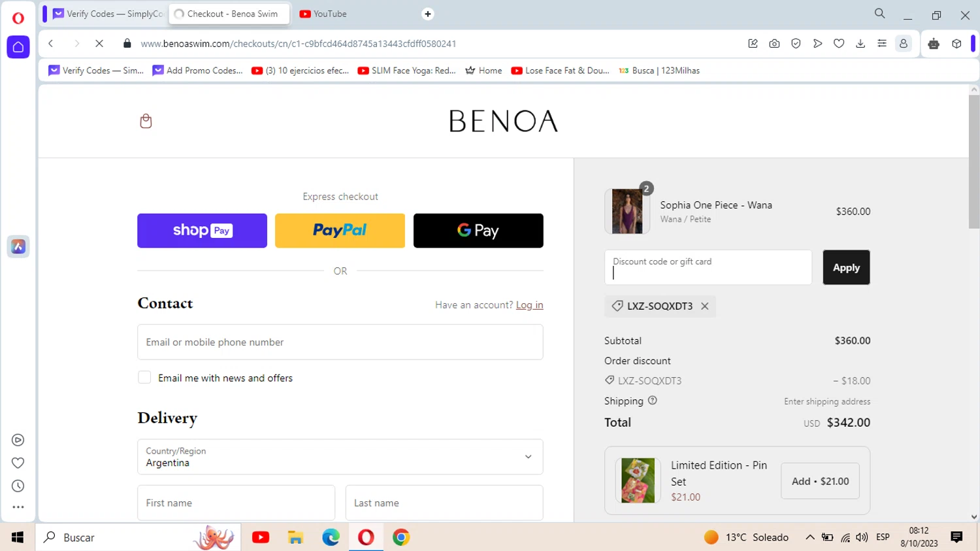
Task: Click the Pin Set product thumbnail
Action: tap(638, 480)
